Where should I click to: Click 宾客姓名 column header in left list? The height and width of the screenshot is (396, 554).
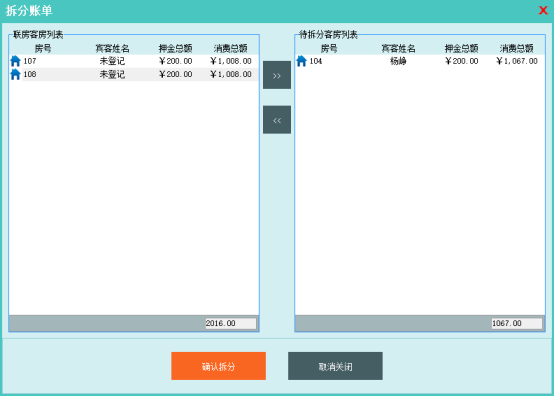(x=112, y=48)
